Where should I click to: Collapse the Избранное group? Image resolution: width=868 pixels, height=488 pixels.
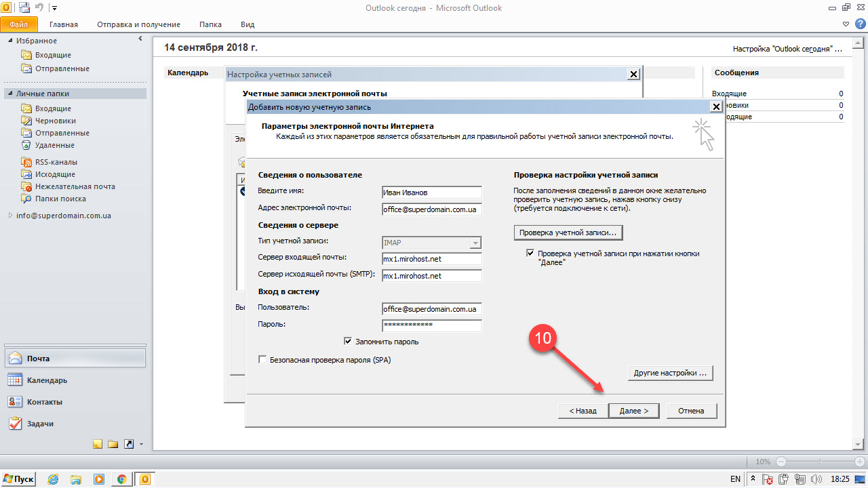pos(10,41)
